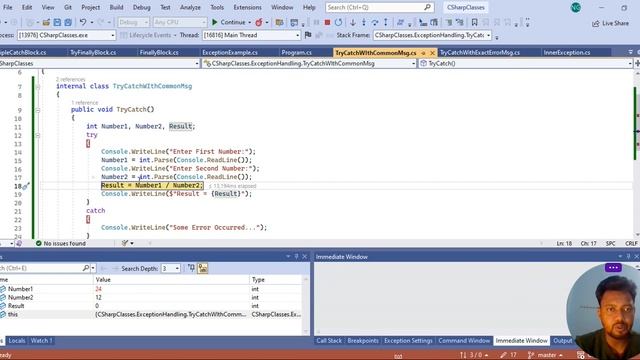Click the Live Share button
Viewport: 640px width, 360px height.
(x=610, y=23)
